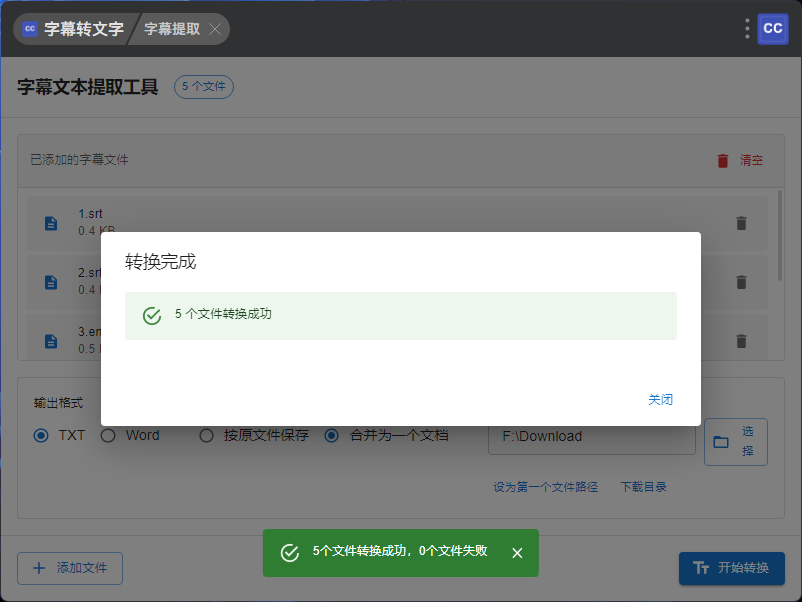Click the CC app icon at top right
This screenshot has height=602, width=802.
click(x=773, y=29)
